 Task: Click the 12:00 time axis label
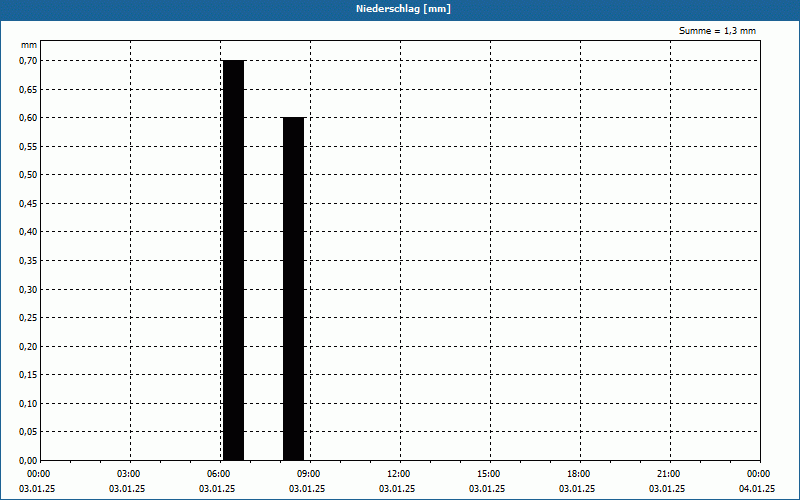click(398, 474)
